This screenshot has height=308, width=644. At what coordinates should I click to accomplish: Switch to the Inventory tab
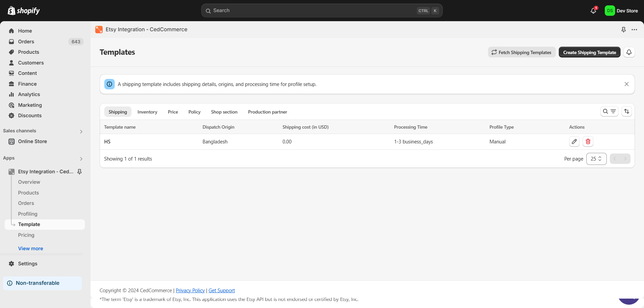[x=147, y=112]
